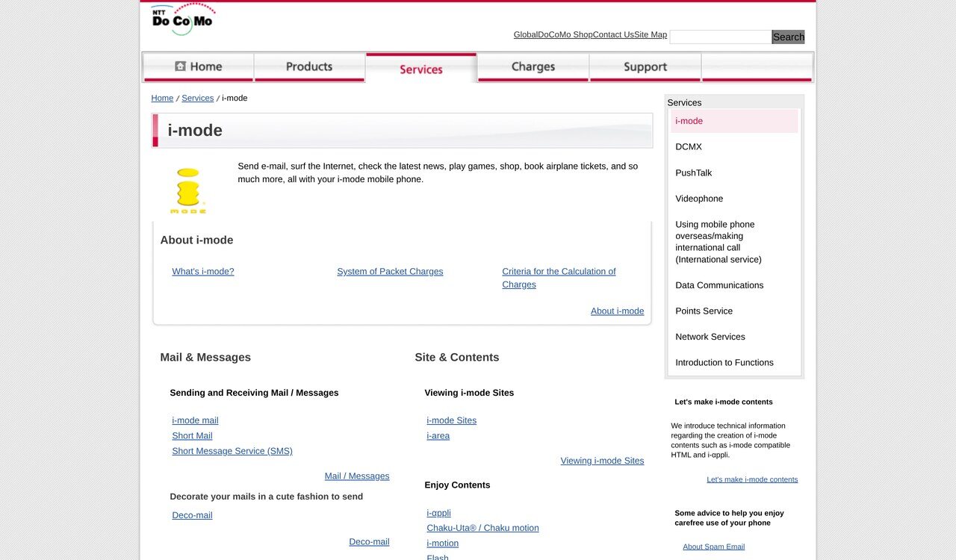Click the NTT DoCoMo logo
956x560 pixels.
184,19
